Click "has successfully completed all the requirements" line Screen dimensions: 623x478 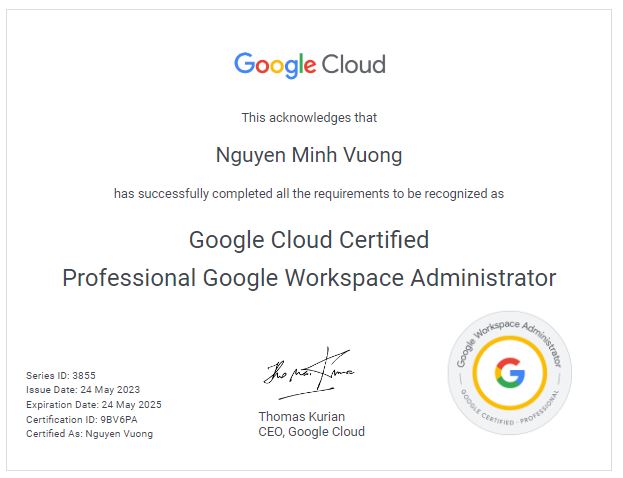[309, 194]
